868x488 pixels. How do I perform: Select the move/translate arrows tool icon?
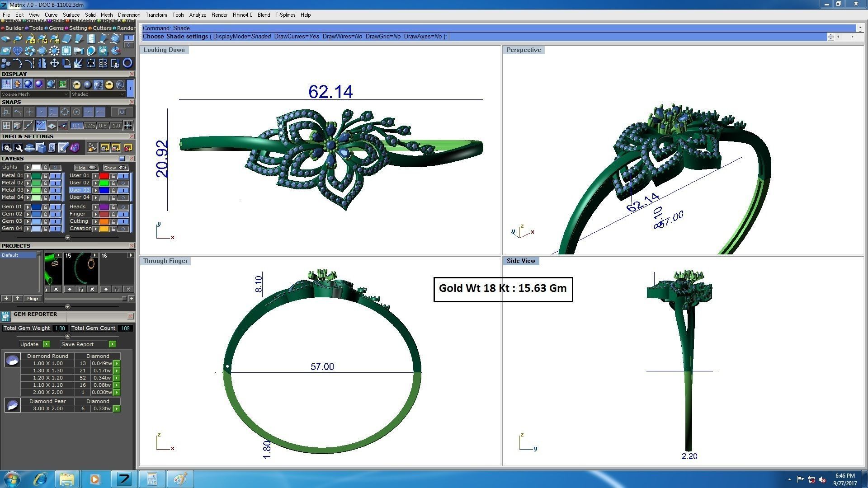coord(54,63)
